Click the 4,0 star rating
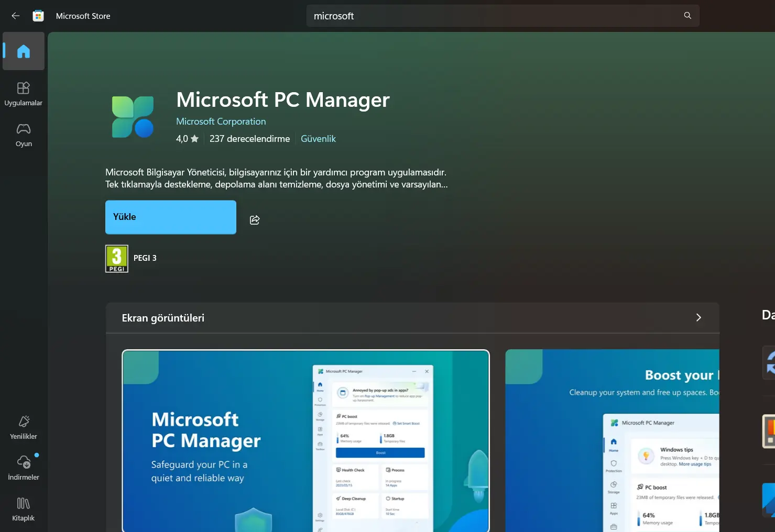This screenshot has height=532, width=775. pyautogui.click(x=187, y=139)
